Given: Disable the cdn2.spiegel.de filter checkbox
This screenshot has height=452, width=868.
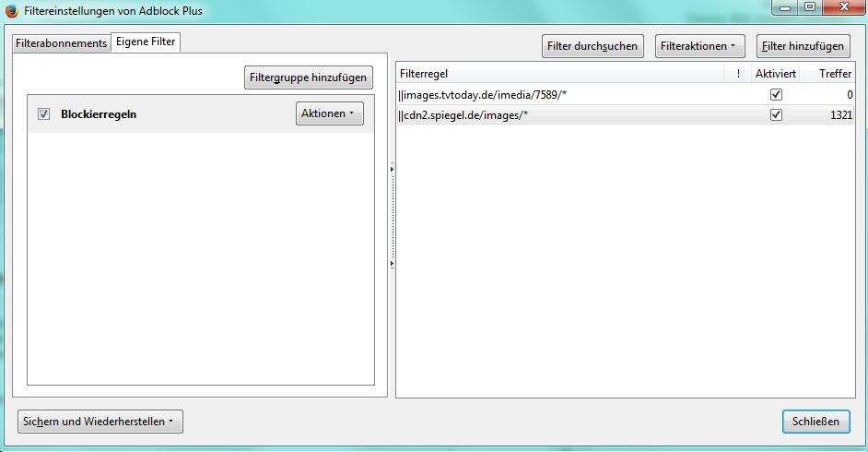Looking at the screenshot, I should click(x=776, y=115).
